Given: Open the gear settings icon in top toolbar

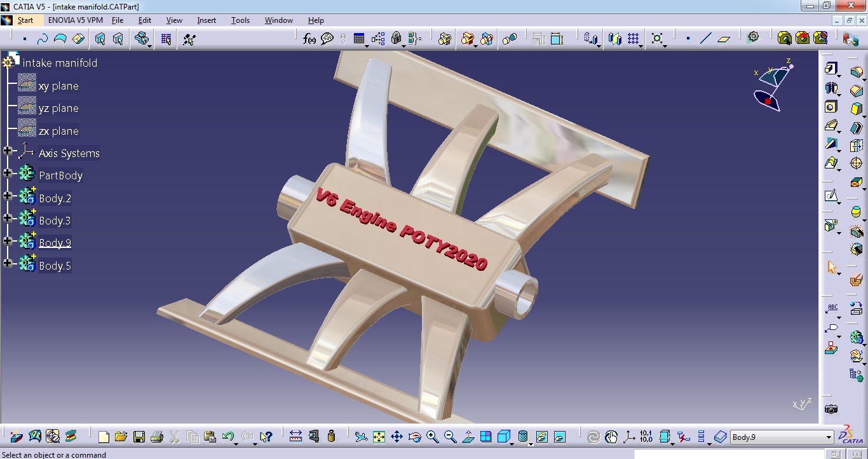Looking at the screenshot, I should click(753, 38).
